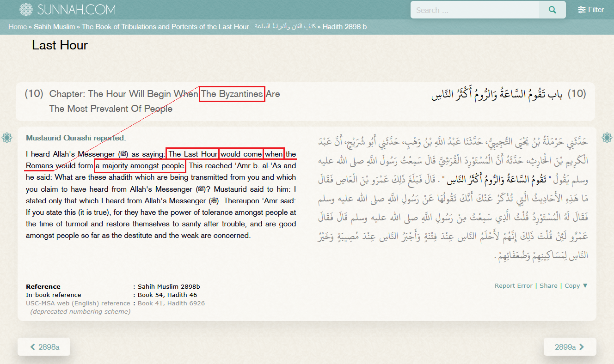Click the 'Last Hour' page heading
The image size is (614, 364).
[x=60, y=45]
